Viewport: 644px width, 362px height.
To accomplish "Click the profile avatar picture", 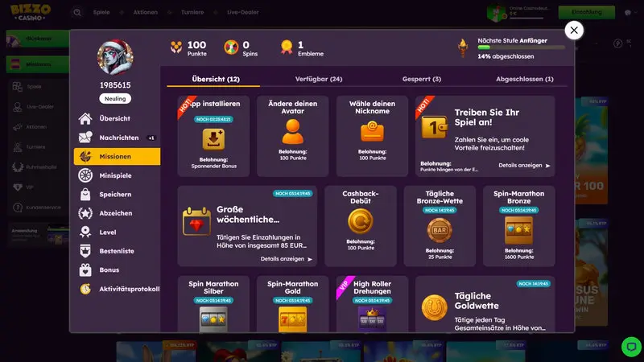I will (115, 57).
